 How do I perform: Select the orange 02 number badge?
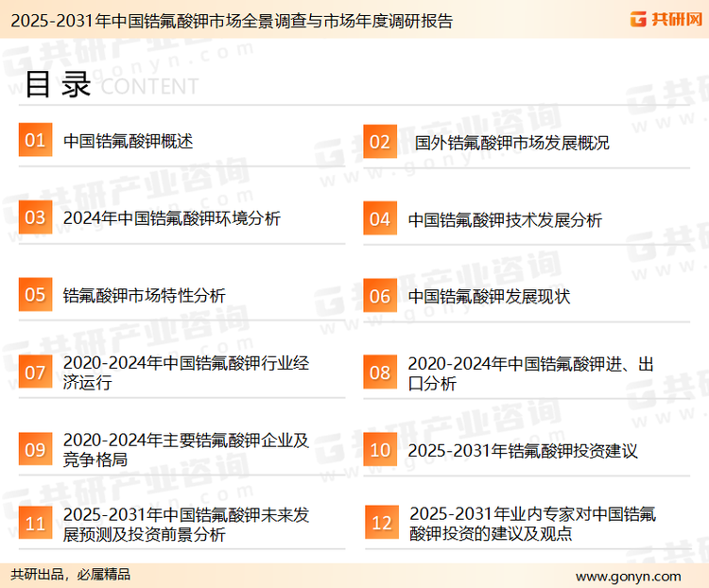click(380, 142)
